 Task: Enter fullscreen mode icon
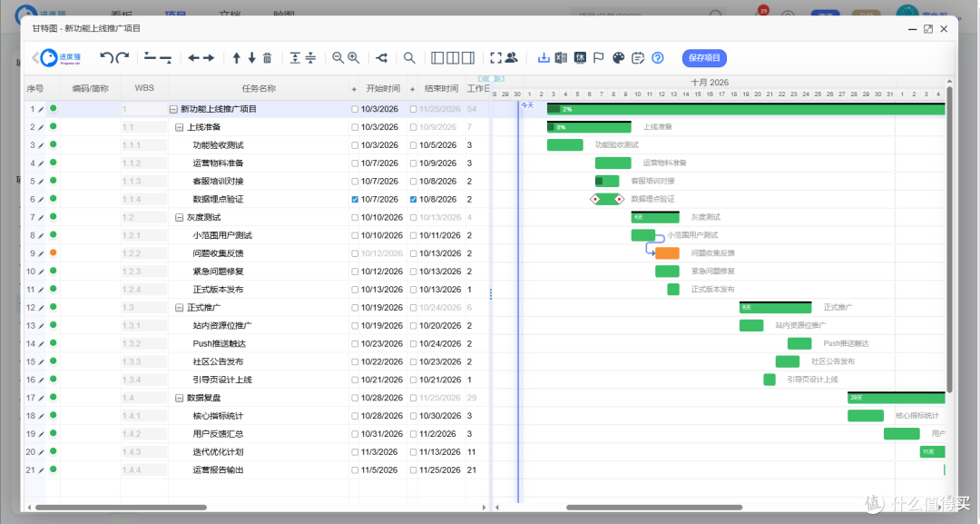pyautogui.click(x=495, y=58)
